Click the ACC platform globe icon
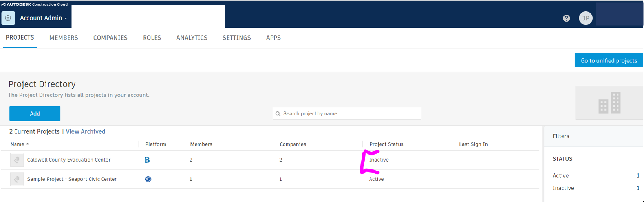The width and height of the screenshot is (644, 202). click(x=148, y=179)
